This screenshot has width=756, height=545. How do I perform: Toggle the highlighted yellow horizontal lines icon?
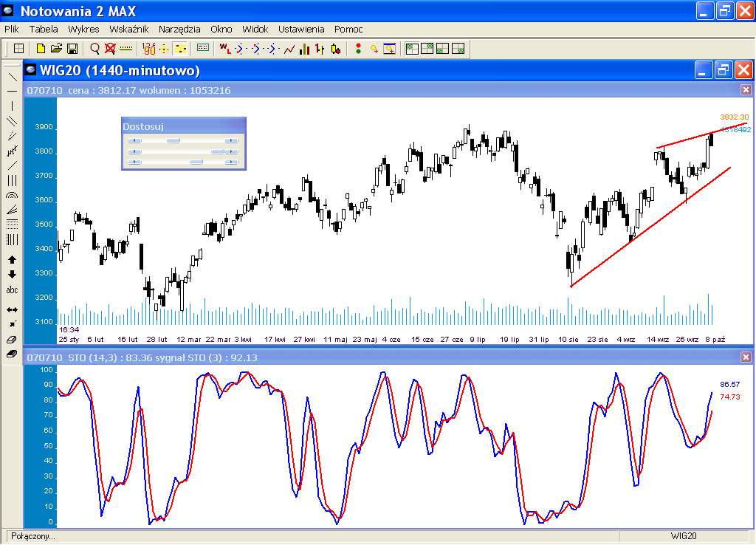click(180, 49)
